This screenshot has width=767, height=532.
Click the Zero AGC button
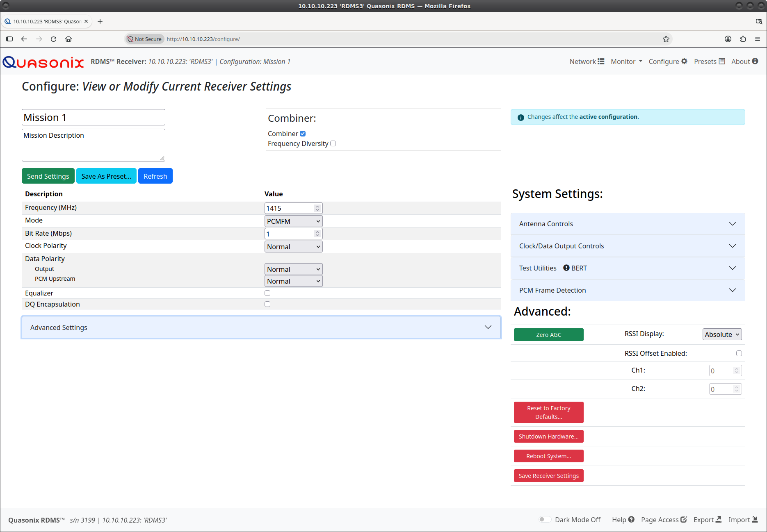548,335
